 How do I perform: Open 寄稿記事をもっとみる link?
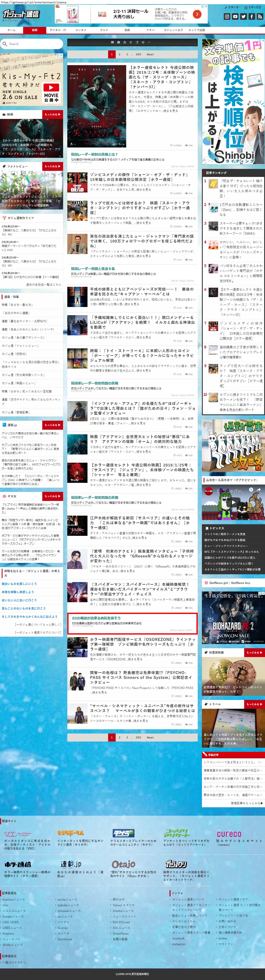(247, 803)
